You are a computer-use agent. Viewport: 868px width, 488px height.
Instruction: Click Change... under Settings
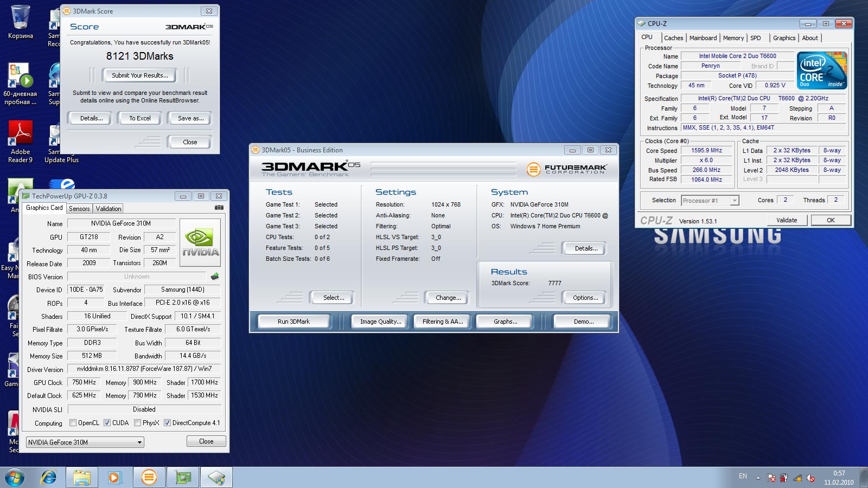coord(448,298)
